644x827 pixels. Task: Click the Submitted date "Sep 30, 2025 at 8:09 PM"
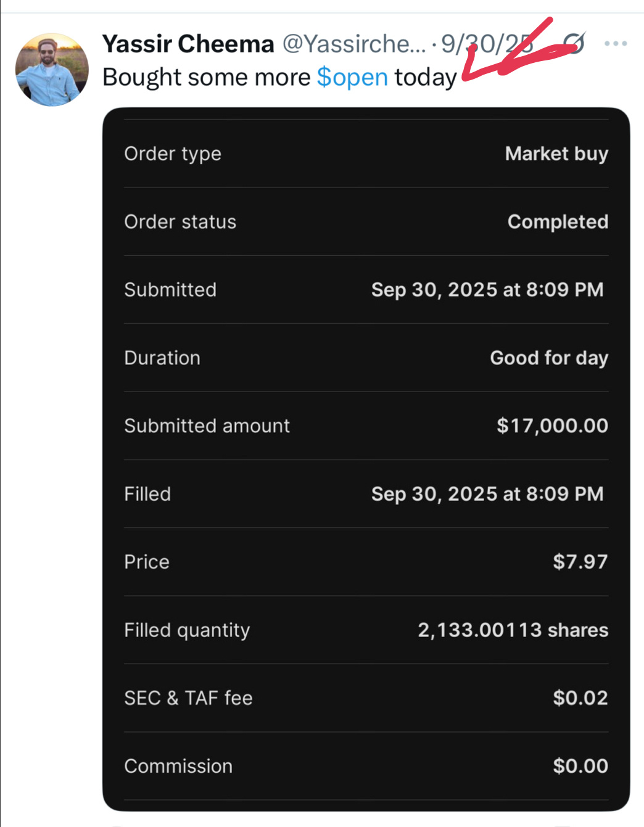click(x=487, y=290)
